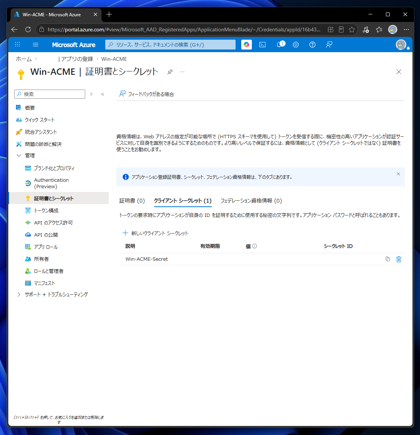Open the feedback icon in header

(x=329, y=44)
